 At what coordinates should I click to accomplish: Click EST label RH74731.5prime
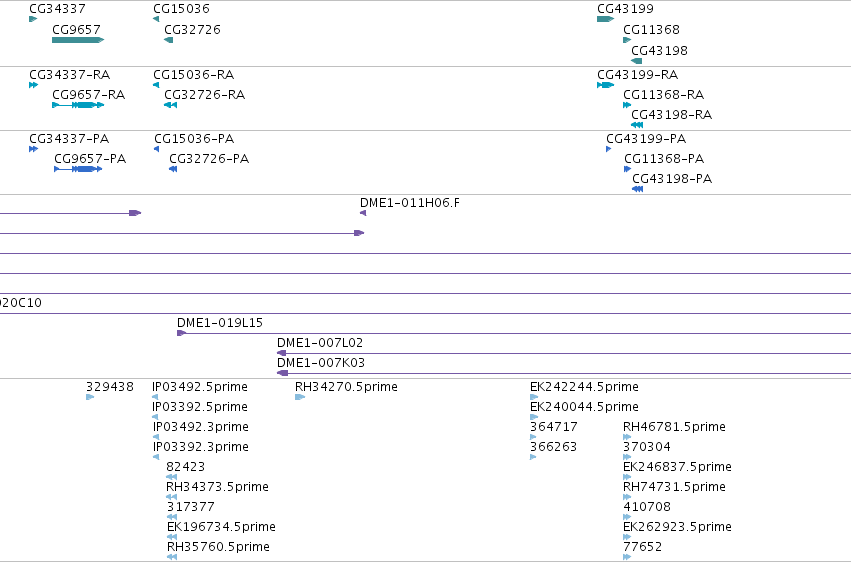pyautogui.click(x=674, y=487)
